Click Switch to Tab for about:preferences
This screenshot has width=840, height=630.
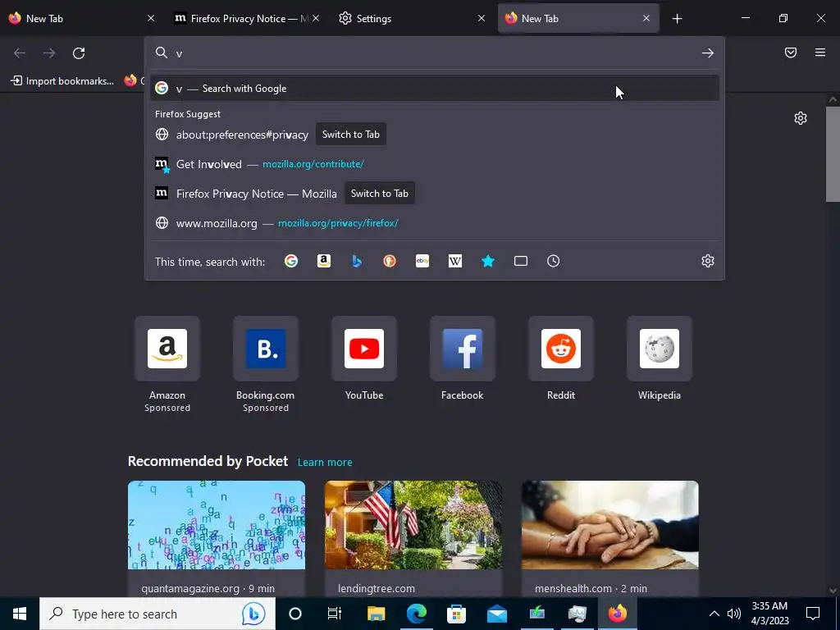click(x=351, y=135)
